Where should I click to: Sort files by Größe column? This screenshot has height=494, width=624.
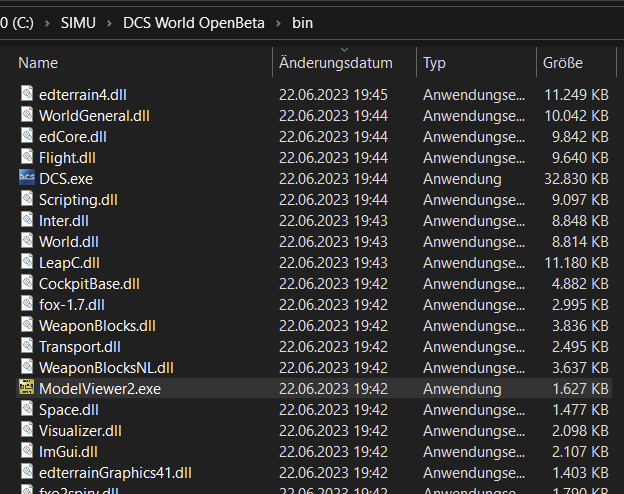563,63
